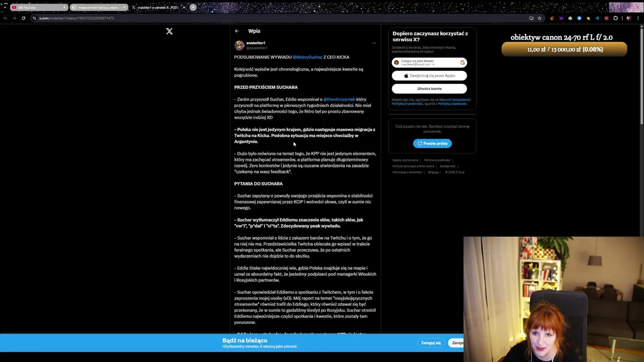This screenshot has width=644, height=362.
Task: Open the Extensions puzzle piece menu
Action: coord(615,18)
